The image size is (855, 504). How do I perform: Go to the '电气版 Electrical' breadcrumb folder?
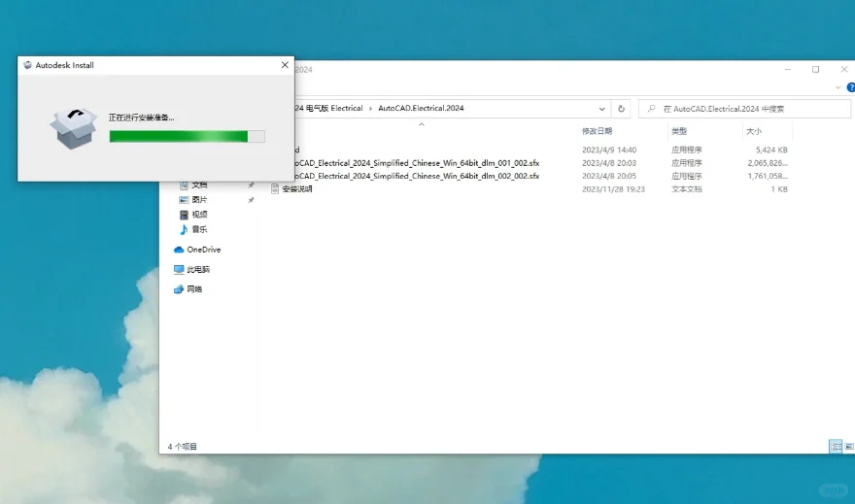point(334,109)
